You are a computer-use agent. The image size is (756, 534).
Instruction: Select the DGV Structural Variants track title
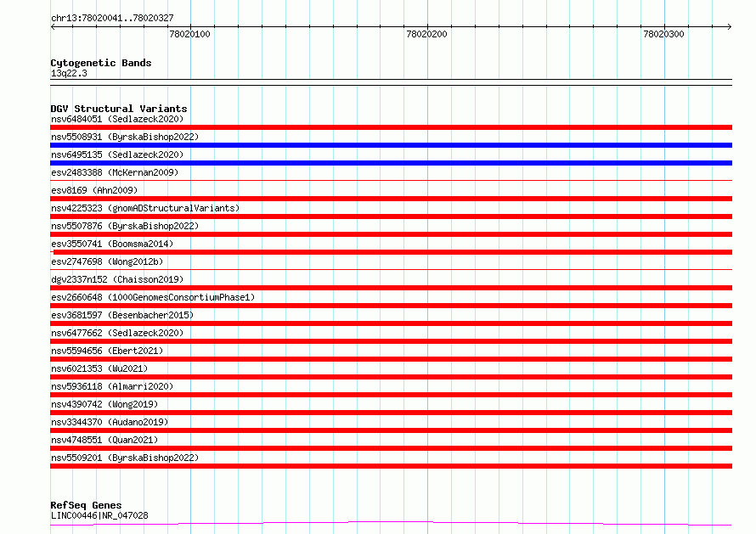point(119,109)
